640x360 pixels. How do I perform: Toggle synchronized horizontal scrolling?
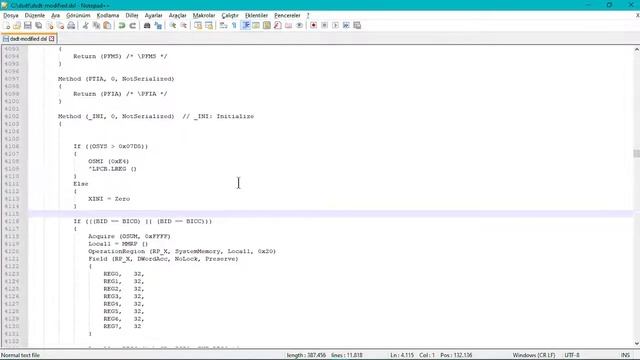tap(209, 25)
